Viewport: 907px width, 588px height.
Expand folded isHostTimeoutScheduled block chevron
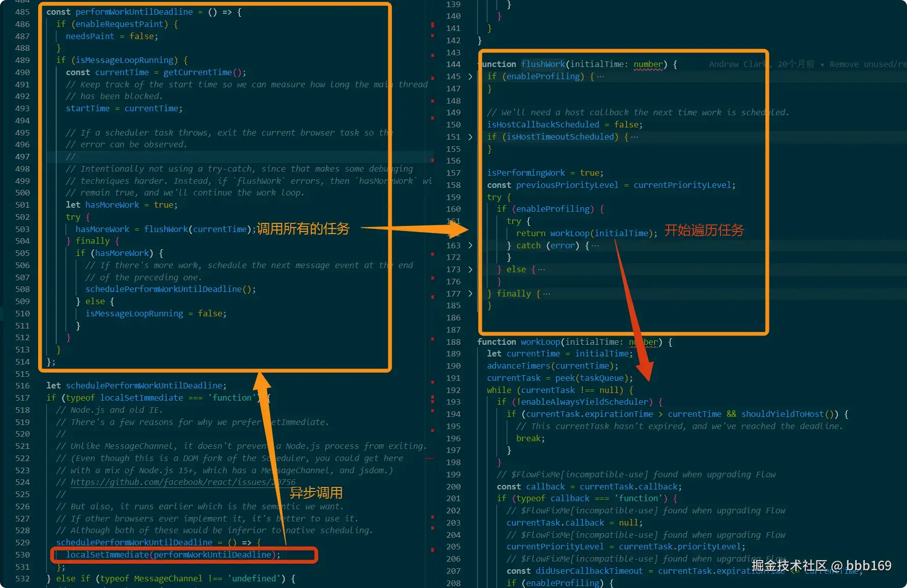(470, 137)
